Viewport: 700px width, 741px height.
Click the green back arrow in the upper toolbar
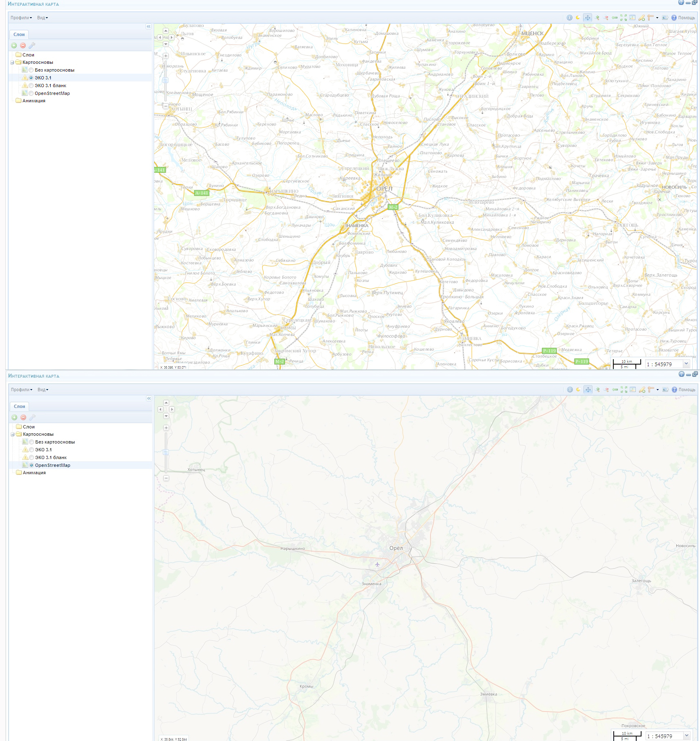pyautogui.click(x=615, y=18)
